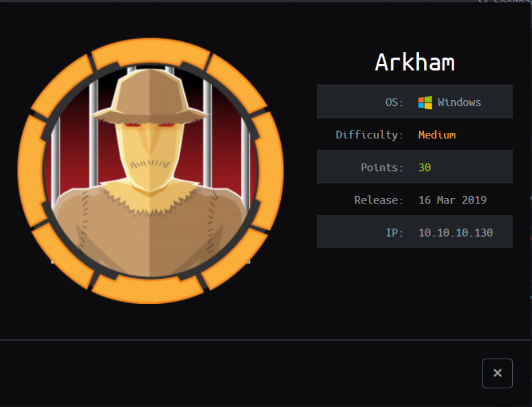The width and height of the screenshot is (532, 407).
Task: Click the scarecrow's hat in avatar
Action: point(150,97)
